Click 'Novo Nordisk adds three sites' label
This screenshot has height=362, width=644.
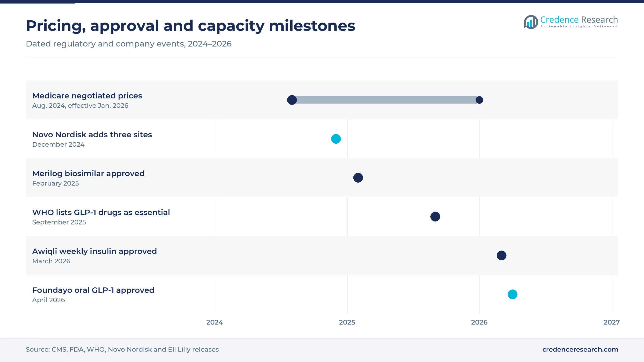pyautogui.click(x=92, y=135)
